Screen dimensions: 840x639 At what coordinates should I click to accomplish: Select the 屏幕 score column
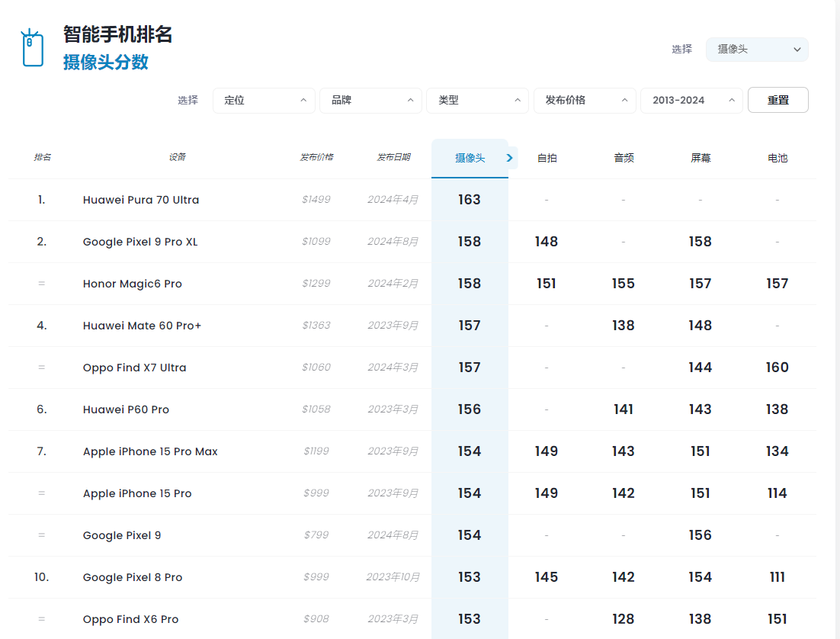[700, 159]
